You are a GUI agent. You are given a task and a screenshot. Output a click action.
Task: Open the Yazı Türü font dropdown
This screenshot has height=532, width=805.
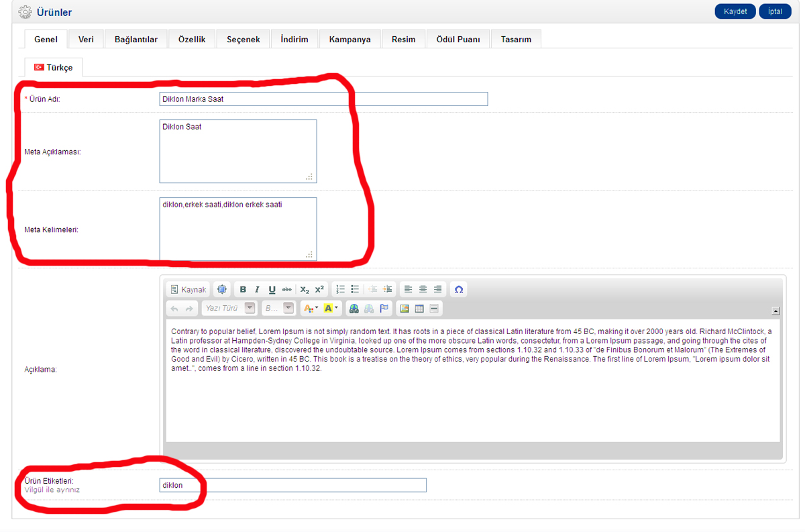pyautogui.click(x=229, y=309)
